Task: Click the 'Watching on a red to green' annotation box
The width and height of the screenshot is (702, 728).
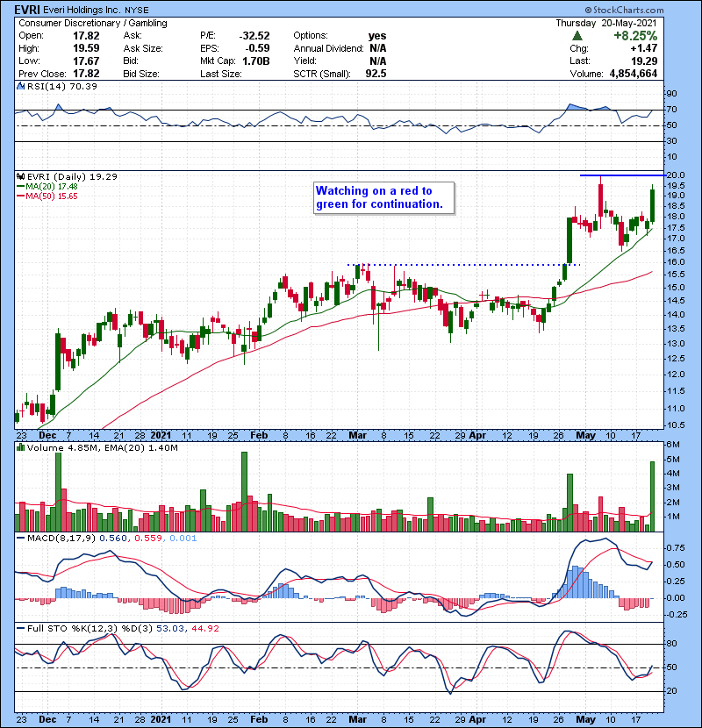Action: tap(383, 197)
